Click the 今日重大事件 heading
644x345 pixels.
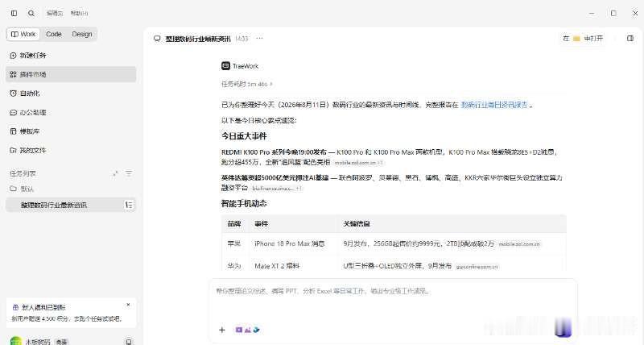click(244, 136)
